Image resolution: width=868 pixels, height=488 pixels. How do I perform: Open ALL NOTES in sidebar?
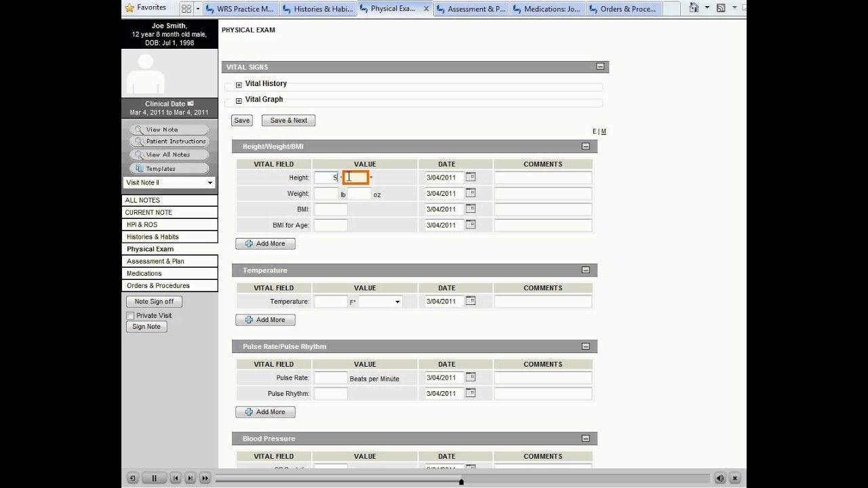coord(170,200)
